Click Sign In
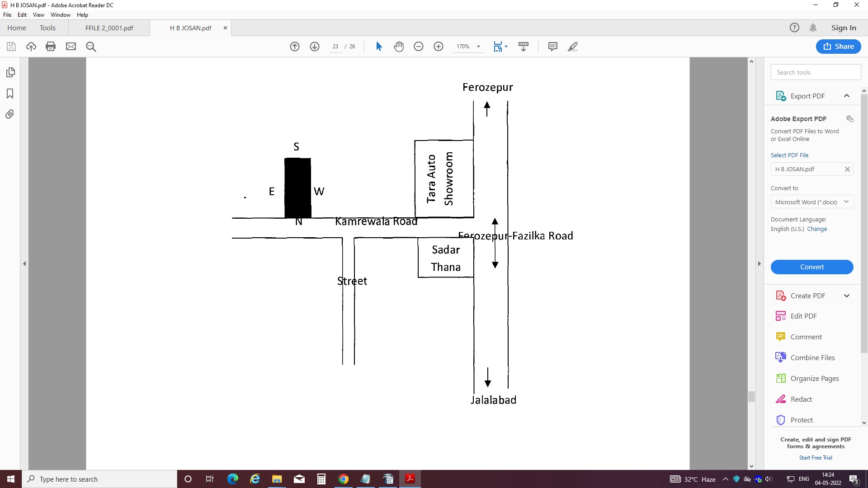Screen dimensions: 868x488 (x=844, y=28)
